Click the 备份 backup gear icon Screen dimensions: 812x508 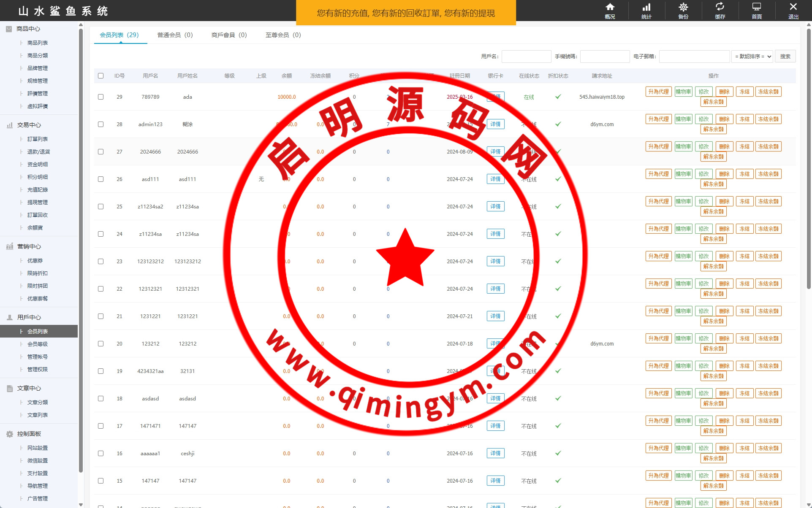tap(683, 7)
